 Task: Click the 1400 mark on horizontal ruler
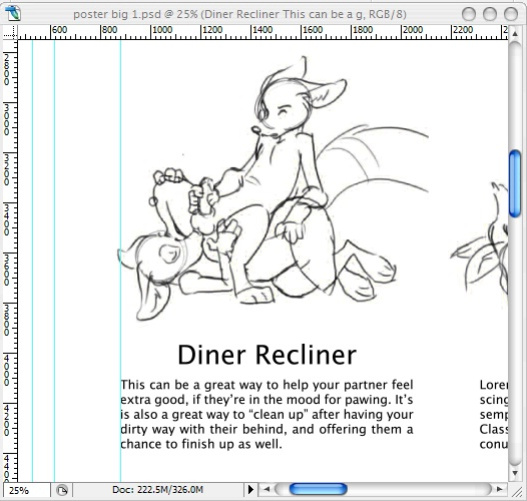coord(262,30)
